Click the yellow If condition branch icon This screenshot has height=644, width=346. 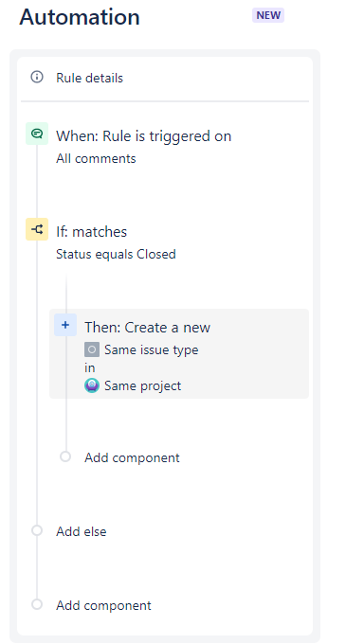[37, 229]
